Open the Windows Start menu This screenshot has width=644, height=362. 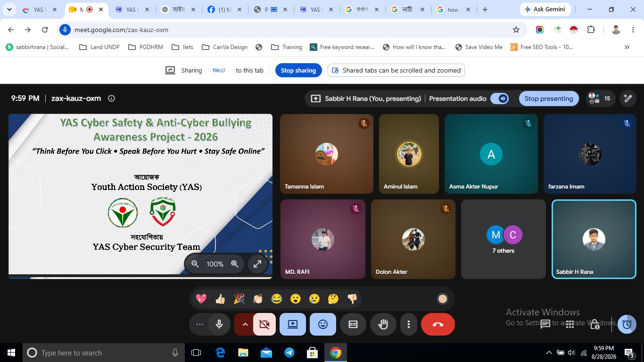[x=11, y=353]
